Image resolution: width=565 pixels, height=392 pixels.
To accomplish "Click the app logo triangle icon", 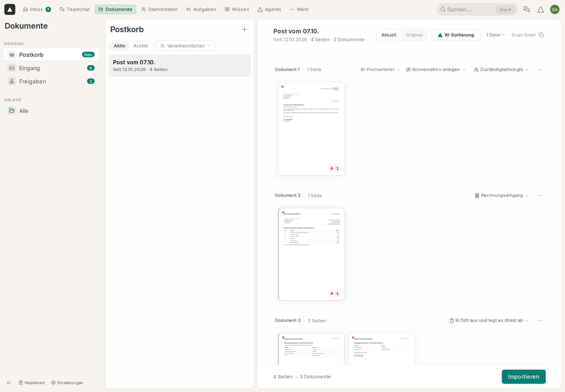I will point(10,9).
